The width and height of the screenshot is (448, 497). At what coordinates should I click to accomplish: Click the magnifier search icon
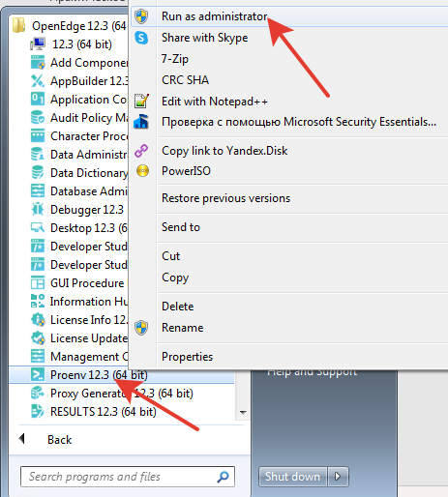pyautogui.click(x=223, y=477)
